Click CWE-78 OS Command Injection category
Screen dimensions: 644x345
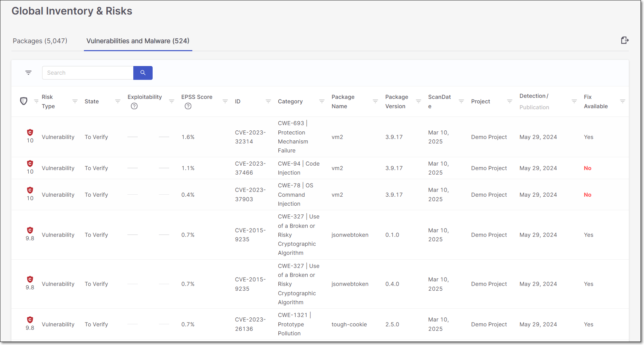(296, 195)
